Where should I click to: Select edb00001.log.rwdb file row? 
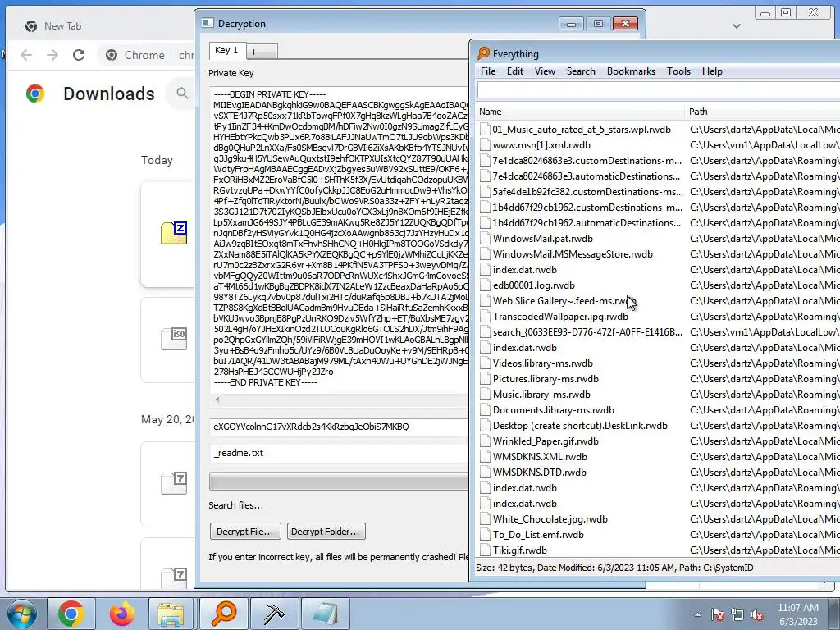coord(533,285)
